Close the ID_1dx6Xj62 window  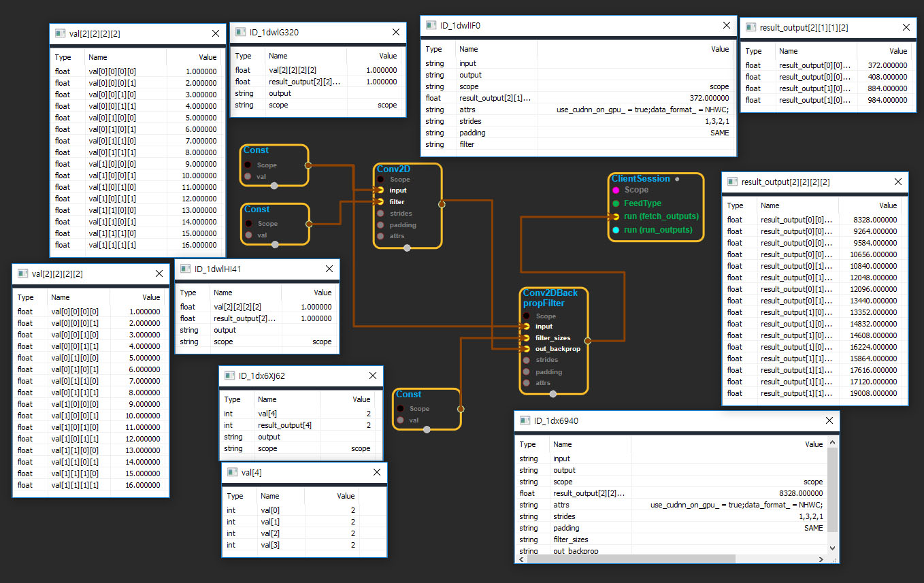tap(372, 376)
